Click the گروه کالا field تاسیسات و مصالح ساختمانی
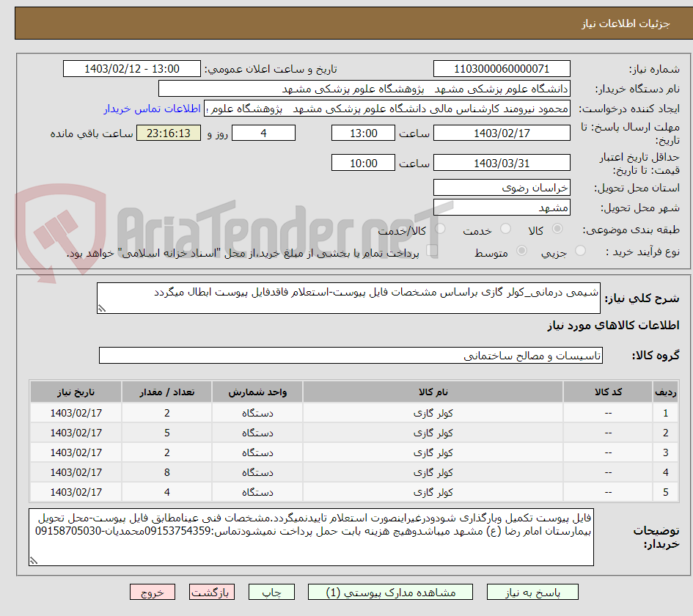 point(351,356)
